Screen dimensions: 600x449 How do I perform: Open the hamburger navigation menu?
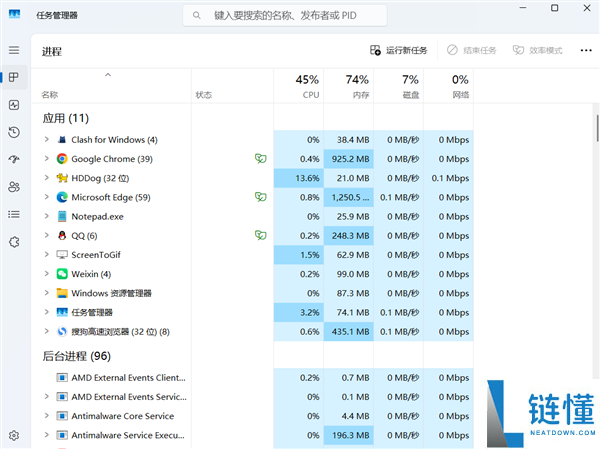point(14,50)
